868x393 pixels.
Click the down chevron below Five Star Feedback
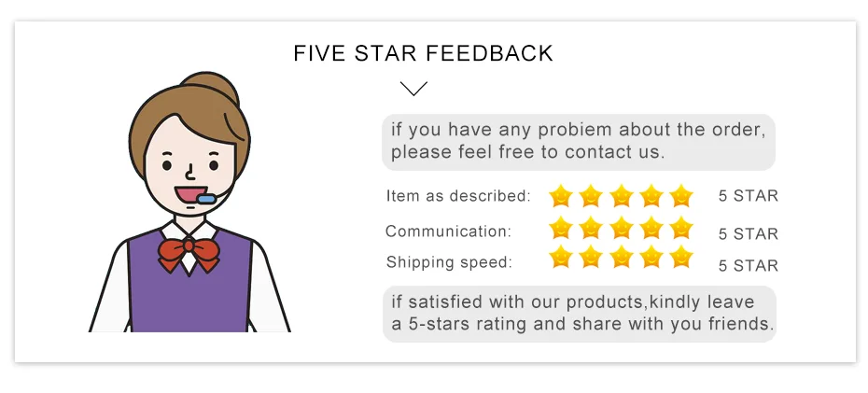coord(413,88)
